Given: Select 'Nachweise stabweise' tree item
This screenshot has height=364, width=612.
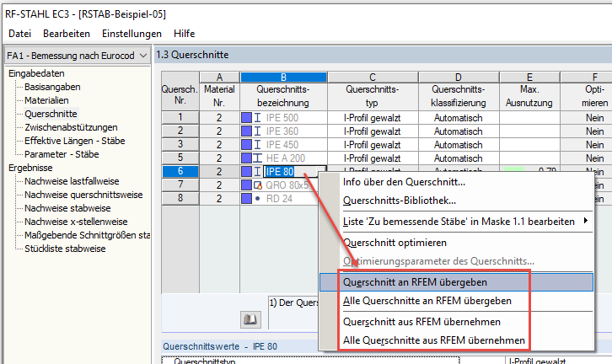Looking at the screenshot, I should [x=67, y=208].
